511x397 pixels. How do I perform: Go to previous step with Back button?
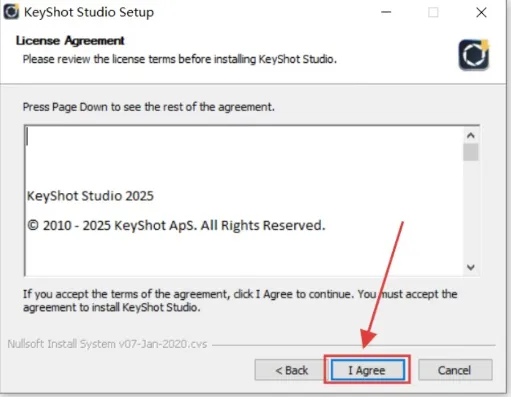point(289,370)
